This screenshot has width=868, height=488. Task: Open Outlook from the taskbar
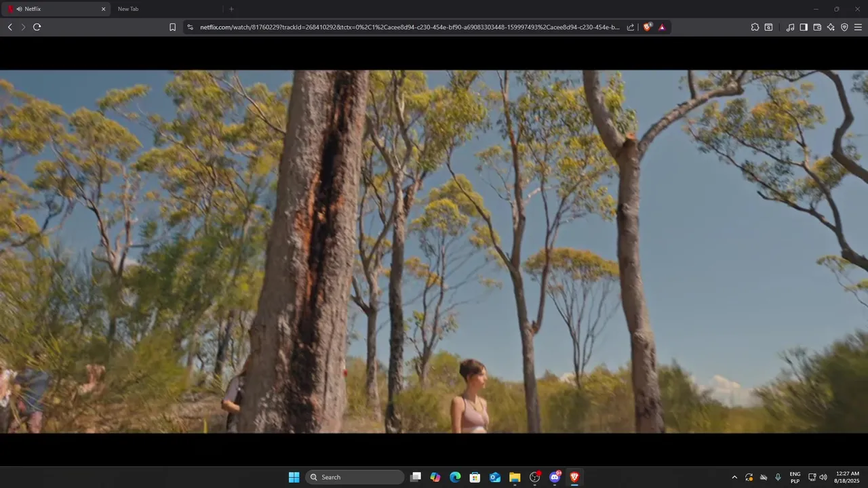pyautogui.click(x=495, y=477)
